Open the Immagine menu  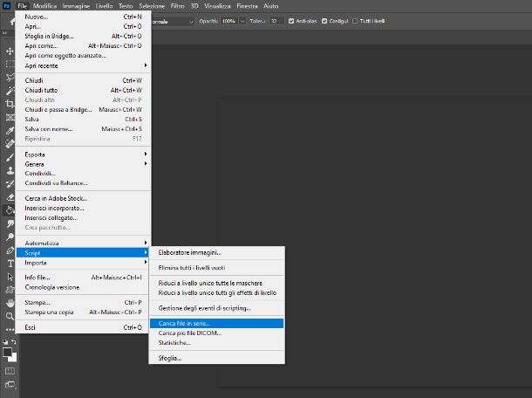tap(76, 6)
